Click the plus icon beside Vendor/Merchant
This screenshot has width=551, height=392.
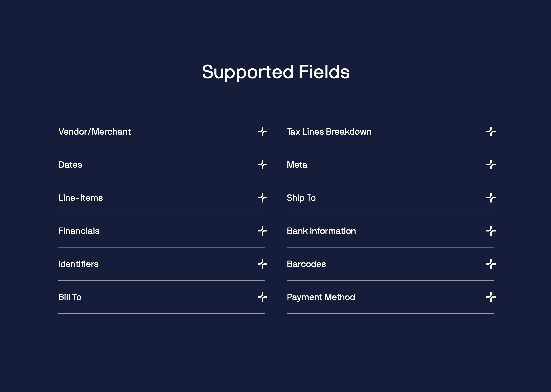point(262,132)
